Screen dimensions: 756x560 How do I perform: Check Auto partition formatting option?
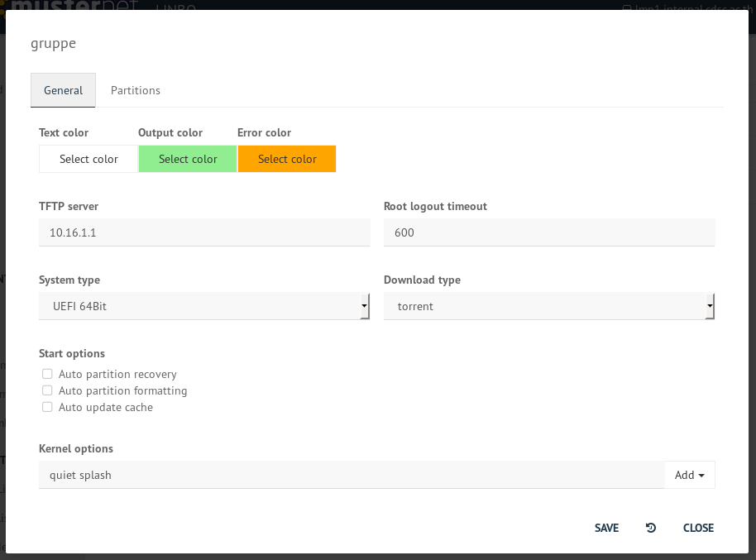click(x=48, y=390)
